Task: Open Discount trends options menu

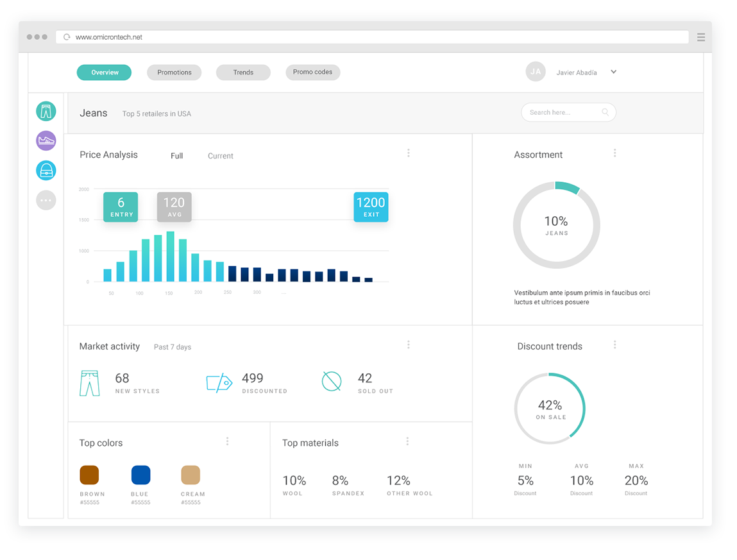Action: coord(614,344)
